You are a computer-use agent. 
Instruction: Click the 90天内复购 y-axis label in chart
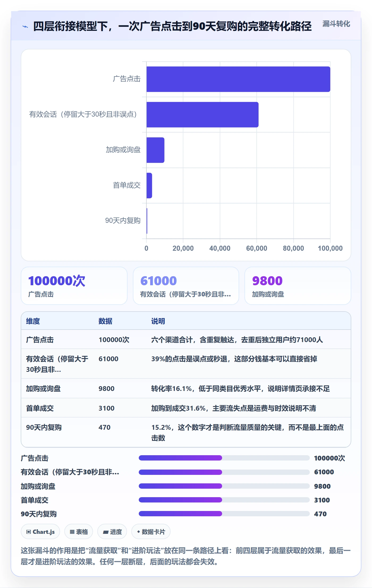pos(123,221)
